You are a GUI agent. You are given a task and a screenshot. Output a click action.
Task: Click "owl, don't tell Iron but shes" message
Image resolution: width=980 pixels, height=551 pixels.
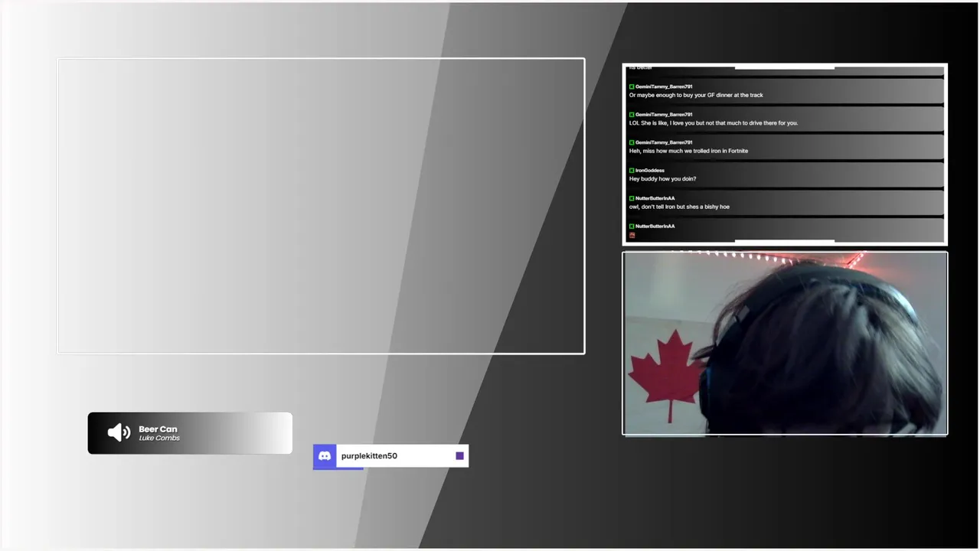pos(679,207)
